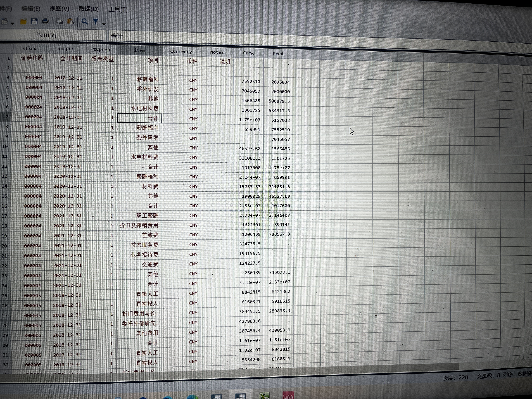Open the 编辑(E) menu
The height and width of the screenshot is (399, 532).
[x=31, y=9]
